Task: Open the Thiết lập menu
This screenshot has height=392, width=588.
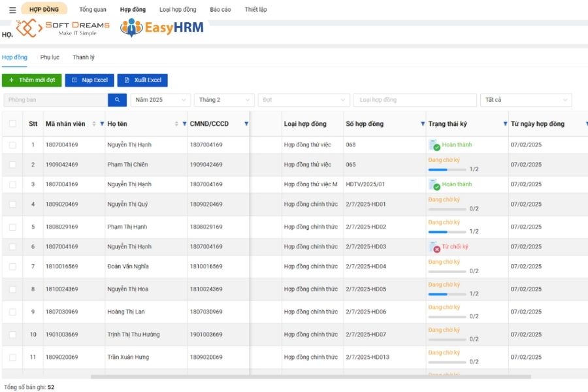Action: click(x=255, y=10)
